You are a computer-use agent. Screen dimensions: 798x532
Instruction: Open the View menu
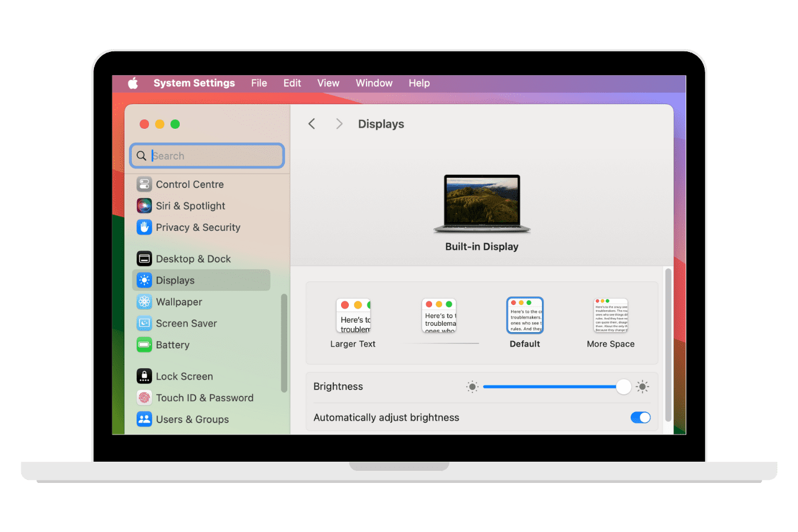(328, 83)
